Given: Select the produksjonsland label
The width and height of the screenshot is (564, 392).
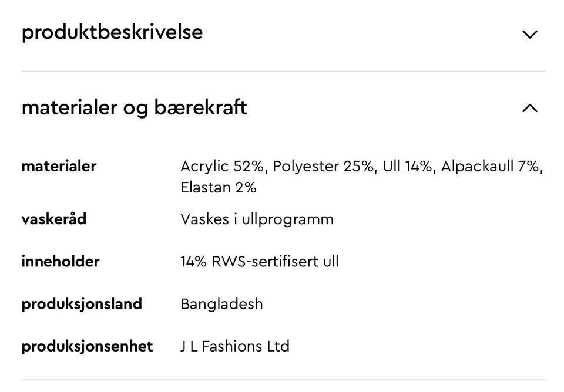Looking at the screenshot, I should [x=82, y=304].
